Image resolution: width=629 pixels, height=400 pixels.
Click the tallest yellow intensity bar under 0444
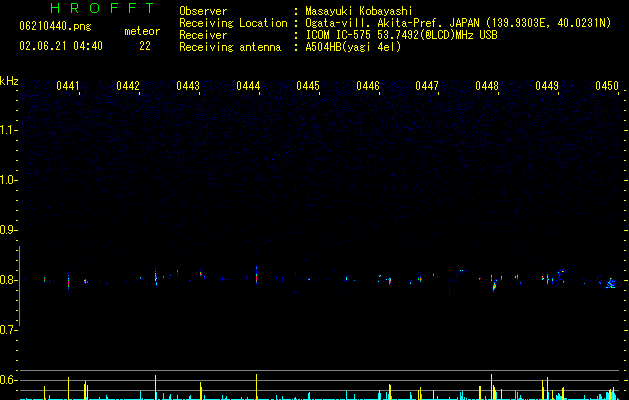pos(256,387)
